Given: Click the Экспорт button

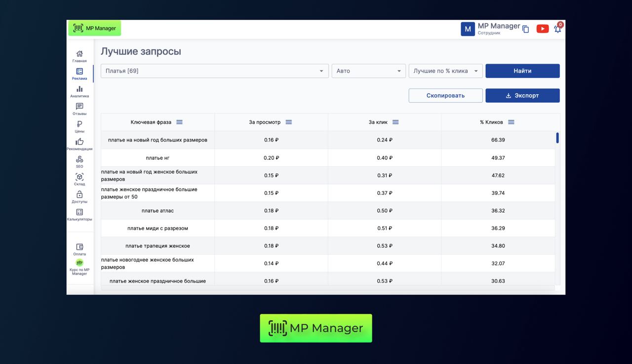Looking at the screenshot, I should [x=522, y=96].
